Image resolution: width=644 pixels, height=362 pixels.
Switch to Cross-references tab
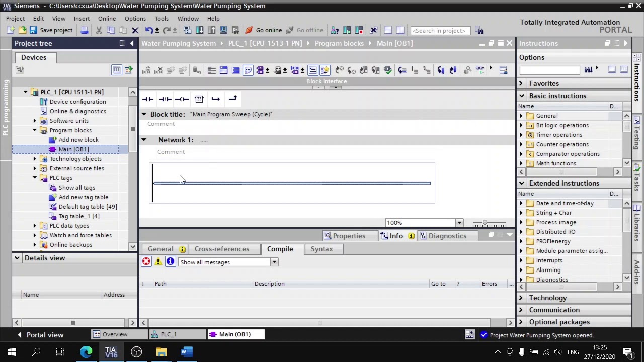222,249
